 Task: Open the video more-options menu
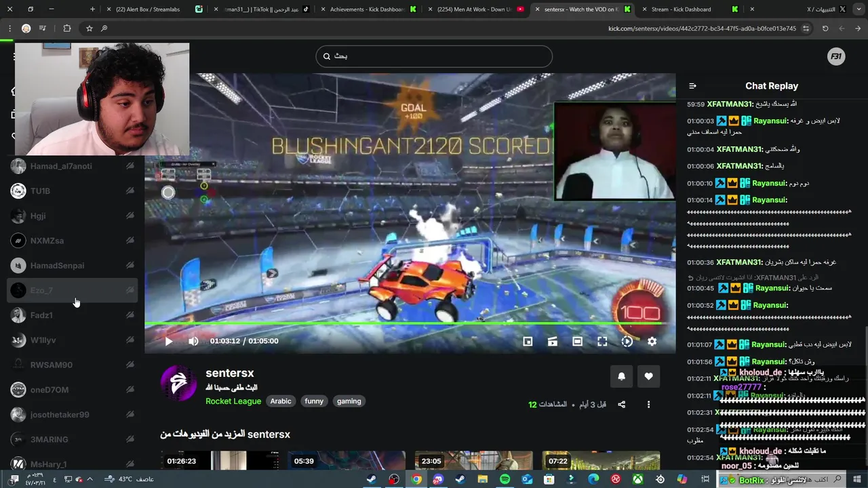coord(648,405)
